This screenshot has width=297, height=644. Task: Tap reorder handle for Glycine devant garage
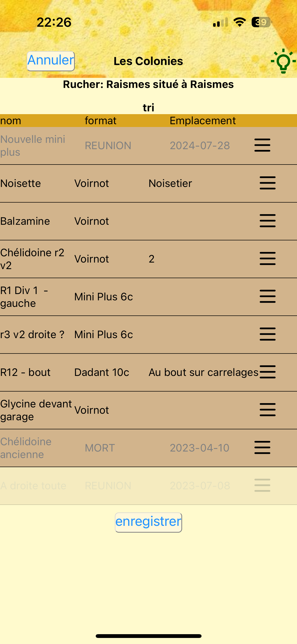point(268,410)
